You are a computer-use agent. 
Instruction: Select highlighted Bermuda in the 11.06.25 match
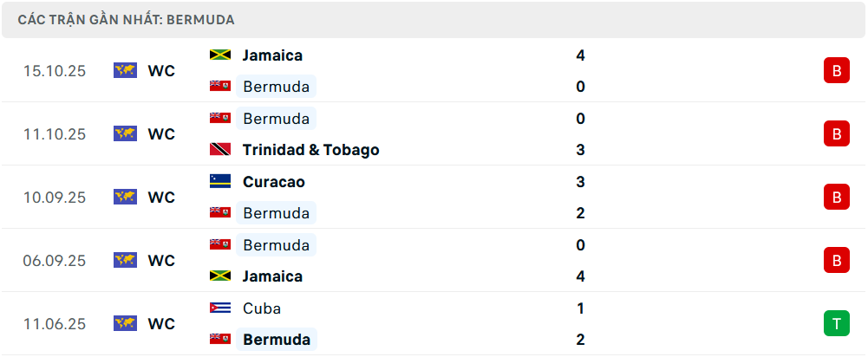(x=277, y=340)
